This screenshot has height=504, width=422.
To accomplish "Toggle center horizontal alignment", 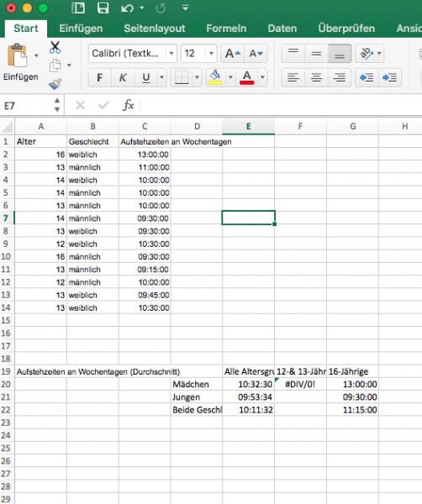I will pos(316,77).
